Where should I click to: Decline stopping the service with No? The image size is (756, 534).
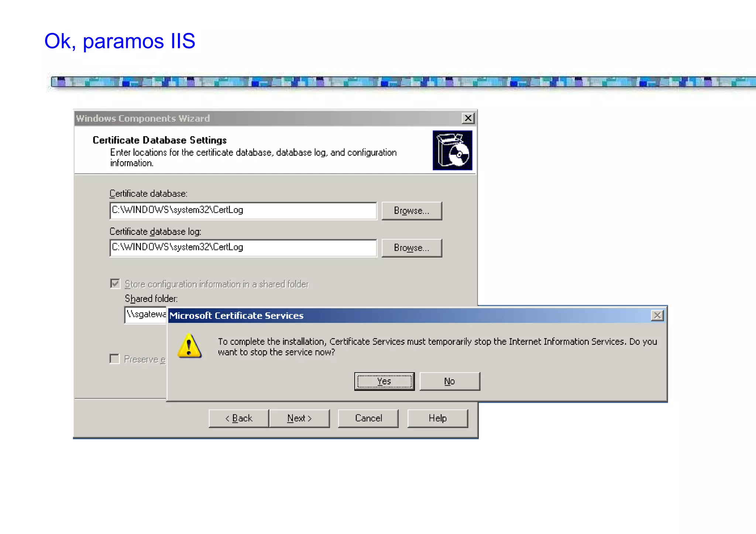pos(450,381)
